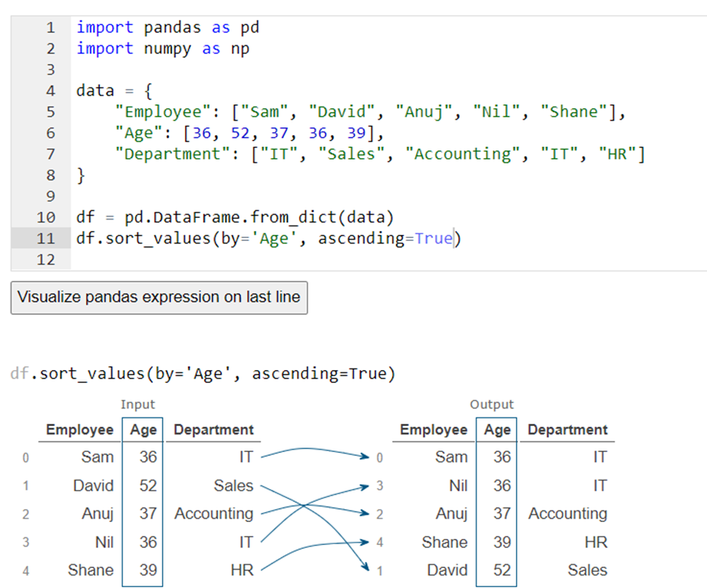Click the Visualize pandas expression button
The height and width of the screenshot is (588, 707).
coord(159,297)
